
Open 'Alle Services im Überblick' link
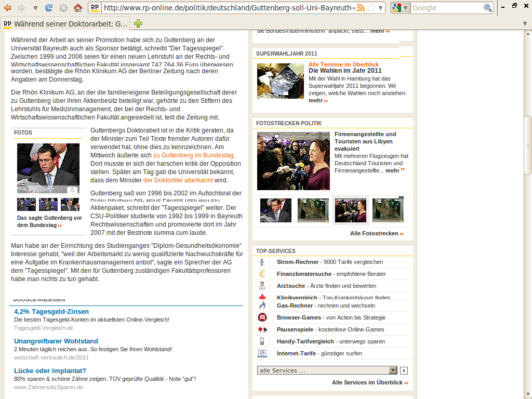370,382
